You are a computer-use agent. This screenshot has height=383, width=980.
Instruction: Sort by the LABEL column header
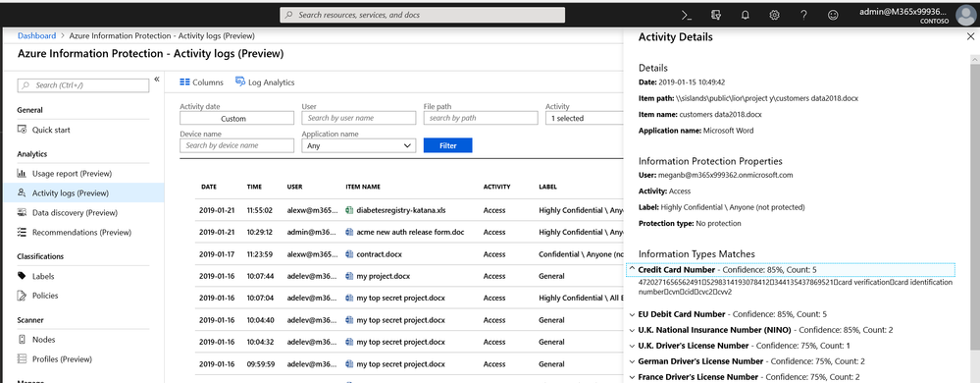pos(548,187)
